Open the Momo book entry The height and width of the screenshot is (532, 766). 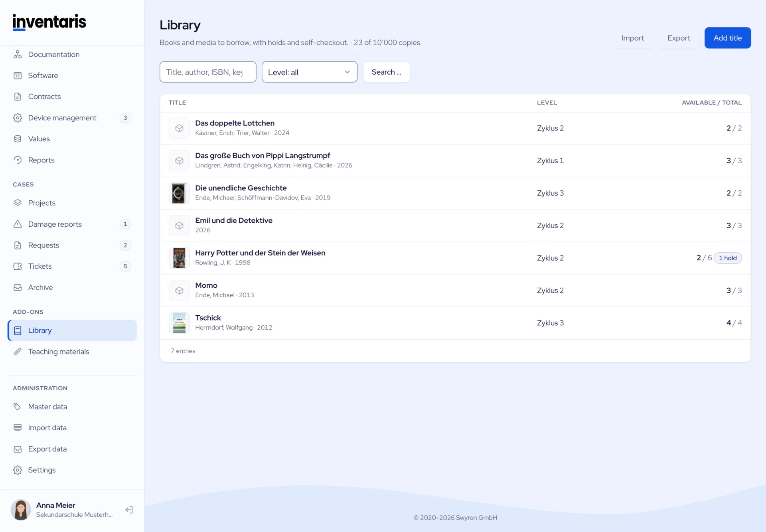(x=206, y=285)
